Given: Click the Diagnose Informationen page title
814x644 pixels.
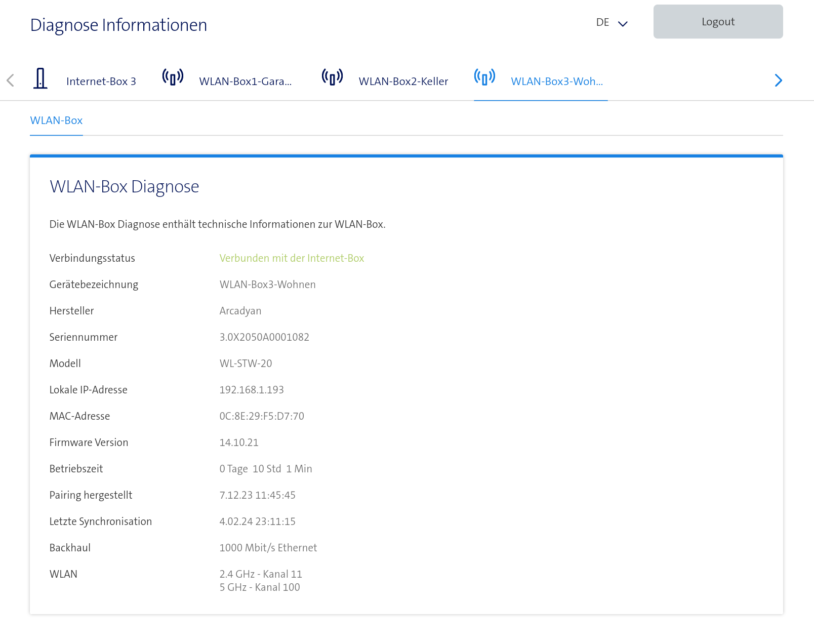Looking at the screenshot, I should coord(118,25).
